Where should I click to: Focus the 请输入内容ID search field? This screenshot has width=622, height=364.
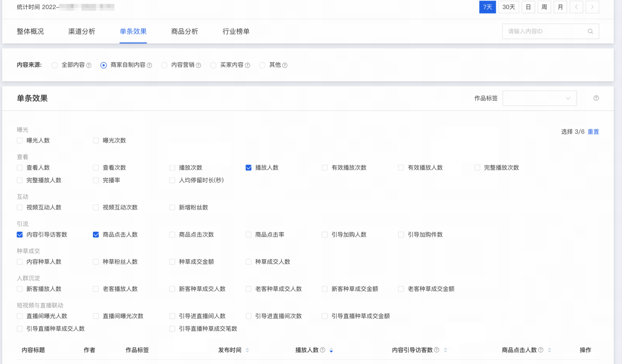[550, 31]
